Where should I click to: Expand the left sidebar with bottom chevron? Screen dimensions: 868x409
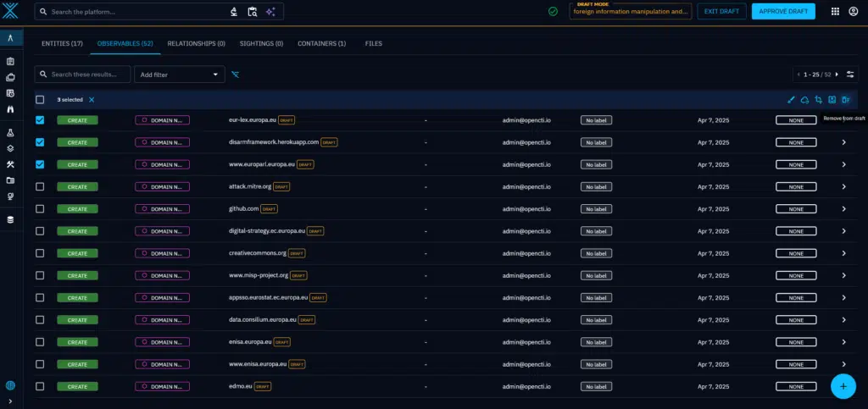[x=10, y=401]
